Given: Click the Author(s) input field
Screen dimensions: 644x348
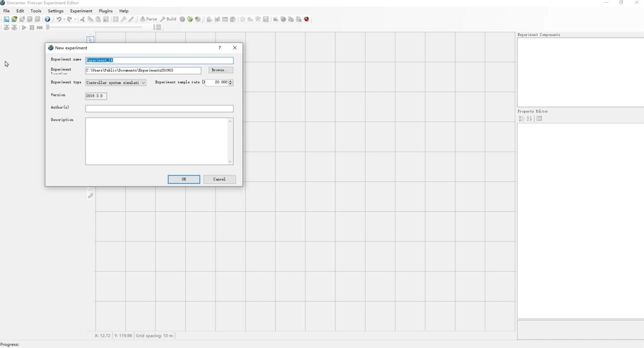Looking at the screenshot, I should pyautogui.click(x=159, y=109).
